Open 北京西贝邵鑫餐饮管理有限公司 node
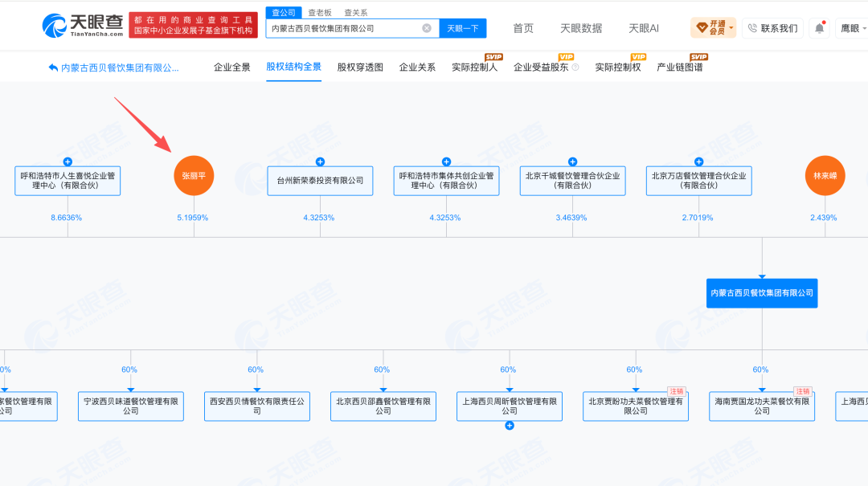 click(383, 406)
